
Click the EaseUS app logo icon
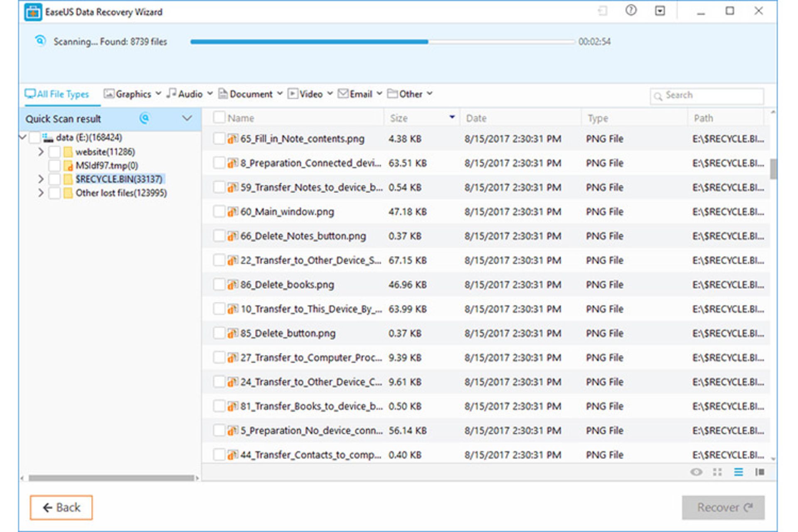(x=33, y=12)
